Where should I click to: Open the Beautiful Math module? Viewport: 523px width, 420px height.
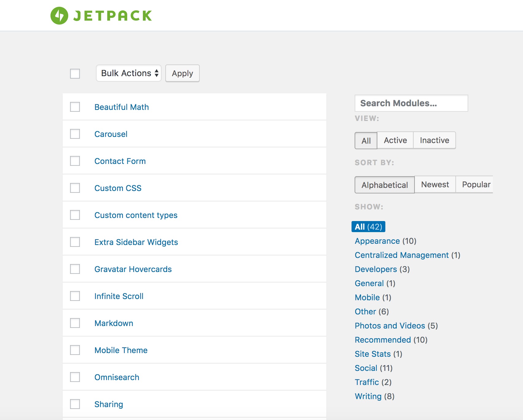pos(122,107)
